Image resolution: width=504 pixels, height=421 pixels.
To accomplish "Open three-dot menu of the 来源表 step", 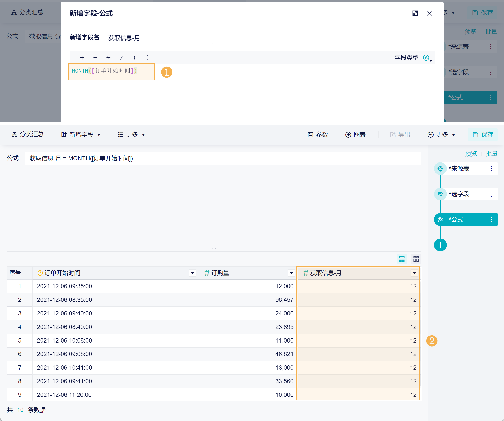I will [x=491, y=169].
